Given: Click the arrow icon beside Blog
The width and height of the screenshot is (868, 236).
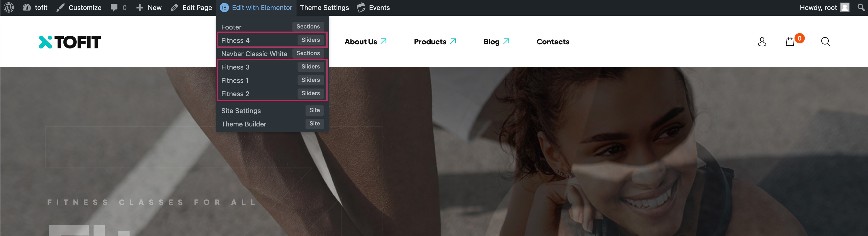Looking at the screenshot, I should 506,41.
